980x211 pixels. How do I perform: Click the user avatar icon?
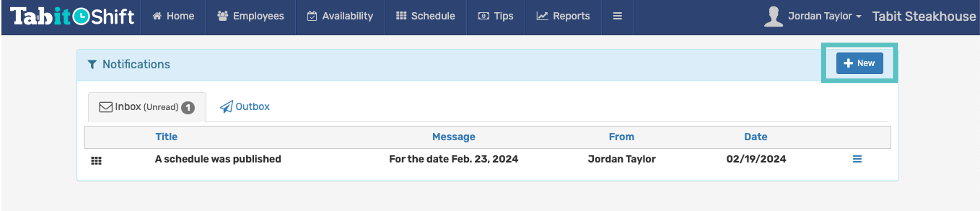click(773, 16)
